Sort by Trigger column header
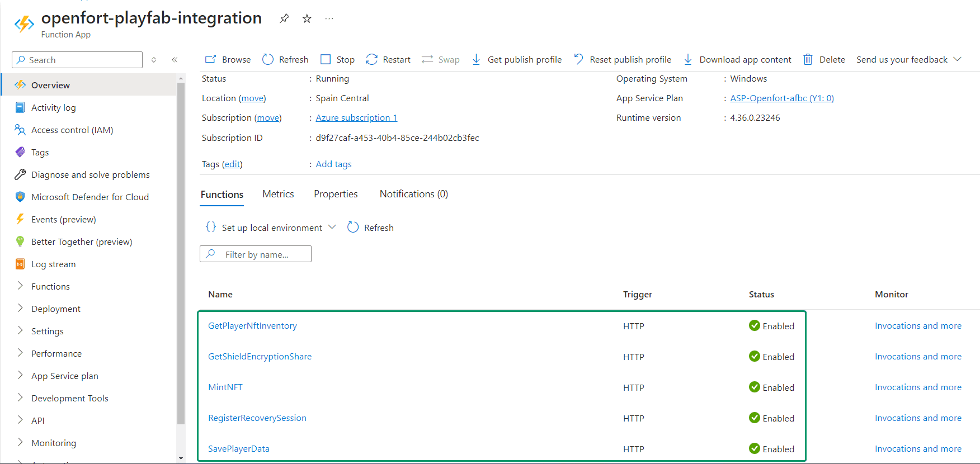Image resolution: width=980 pixels, height=464 pixels. click(x=638, y=295)
